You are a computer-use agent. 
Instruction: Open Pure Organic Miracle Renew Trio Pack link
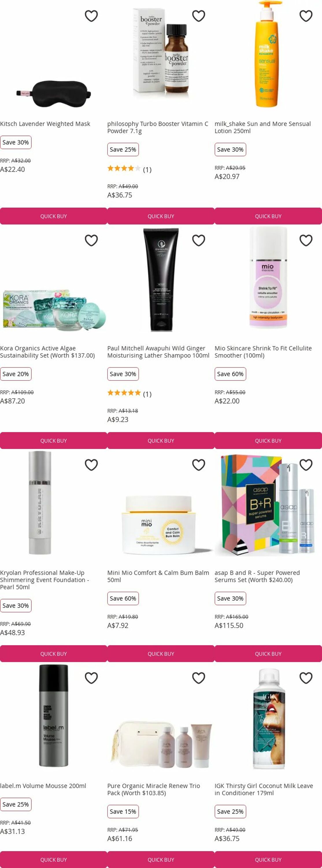point(153,789)
